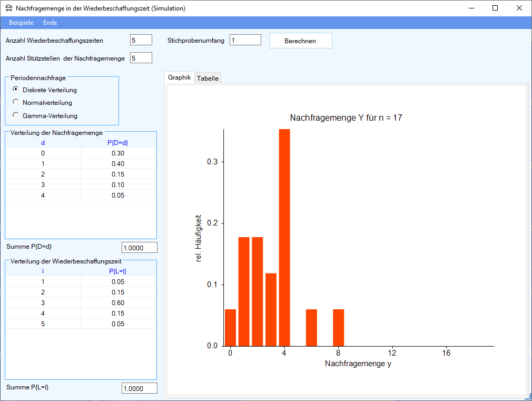
Task: Click the Stichprobenumfang input field
Action: click(245, 40)
